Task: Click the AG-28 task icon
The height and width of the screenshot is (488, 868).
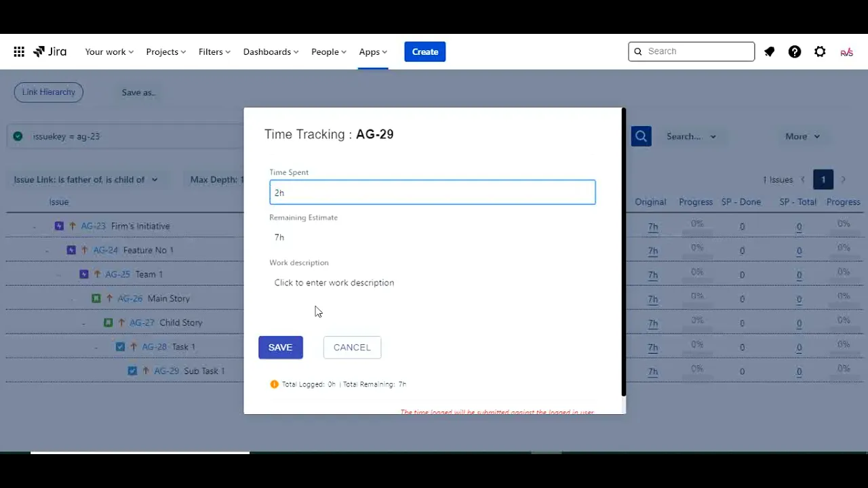Action: [x=120, y=347]
